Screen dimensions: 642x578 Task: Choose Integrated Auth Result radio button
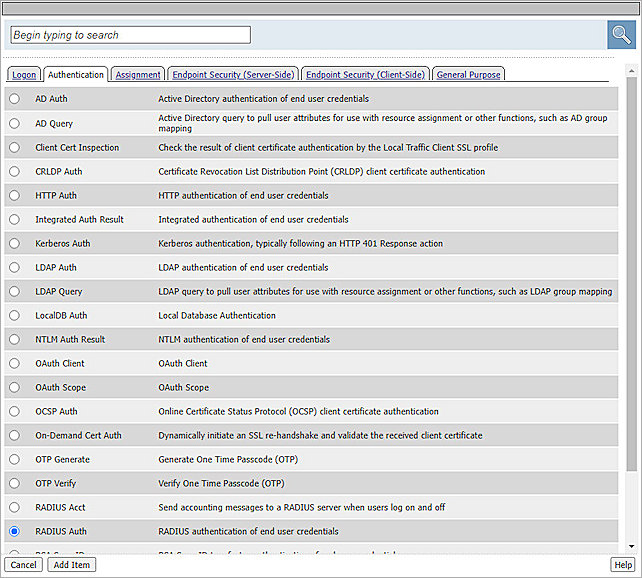tap(14, 219)
